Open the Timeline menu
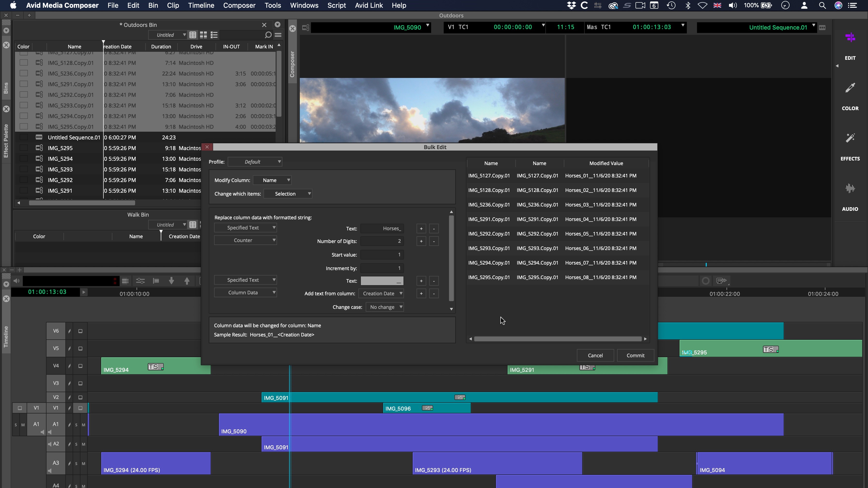The height and width of the screenshot is (488, 868). pyautogui.click(x=201, y=5)
